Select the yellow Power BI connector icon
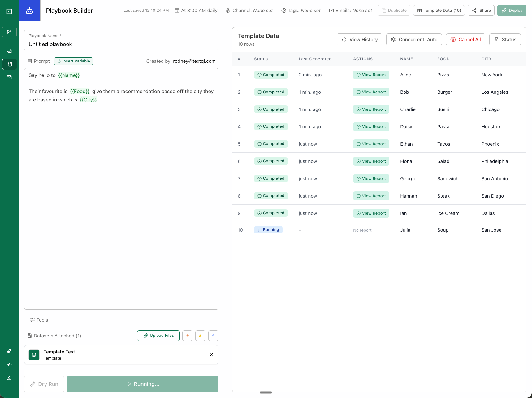Image resolution: width=532 pixels, height=398 pixels. pyautogui.click(x=200, y=336)
